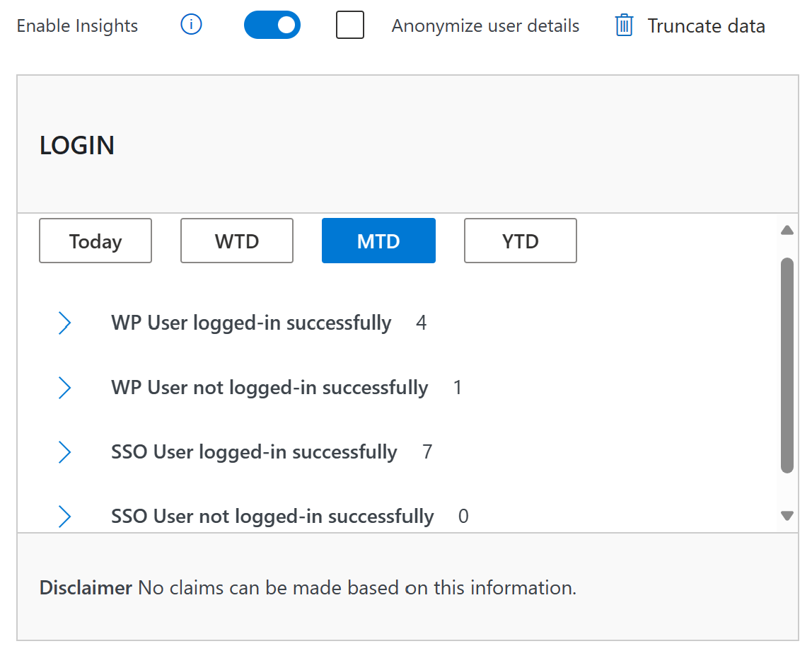Image resolution: width=812 pixels, height=651 pixels.
Task: Click the count 1 for WP not logged-in
Action: (x=458, y=388)
